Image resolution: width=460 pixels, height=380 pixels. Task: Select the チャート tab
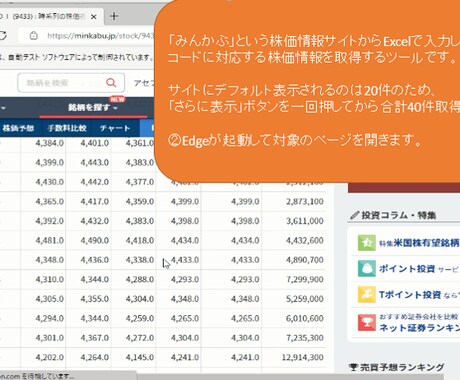click(x=115, y=128)
